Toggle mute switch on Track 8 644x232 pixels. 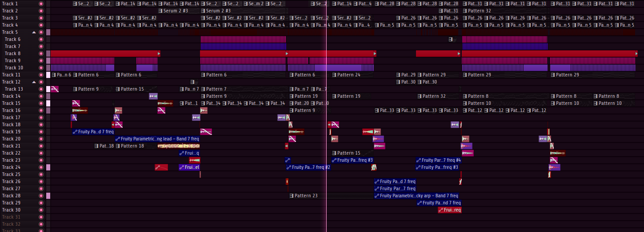coord(41,53)
